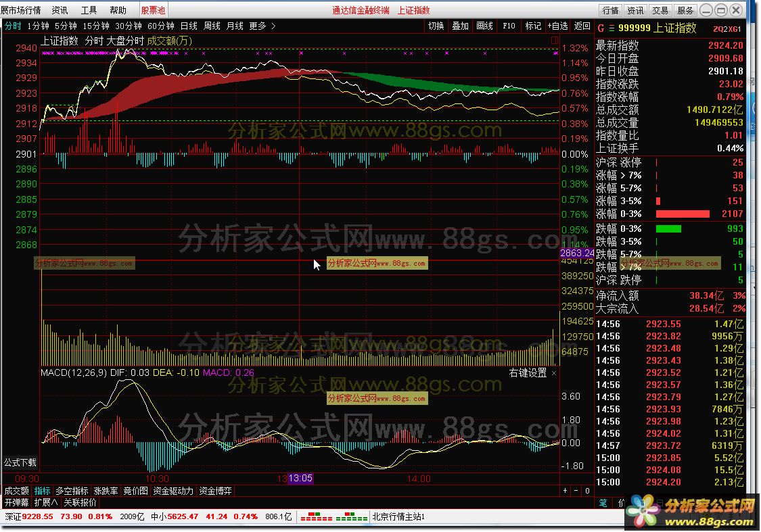Switch to the 1分钟 period
The width and height of the screenshot is (761, 532).
point(38,26)
